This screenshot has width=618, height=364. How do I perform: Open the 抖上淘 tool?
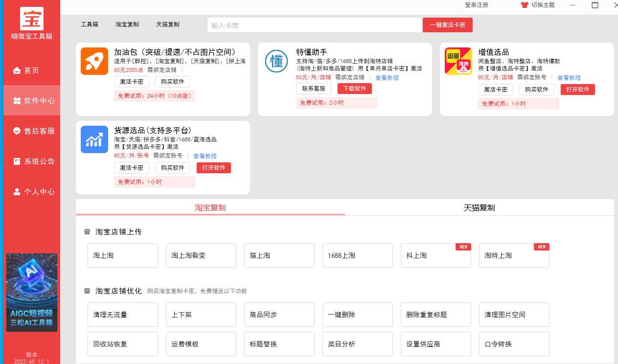coord(436,255)
